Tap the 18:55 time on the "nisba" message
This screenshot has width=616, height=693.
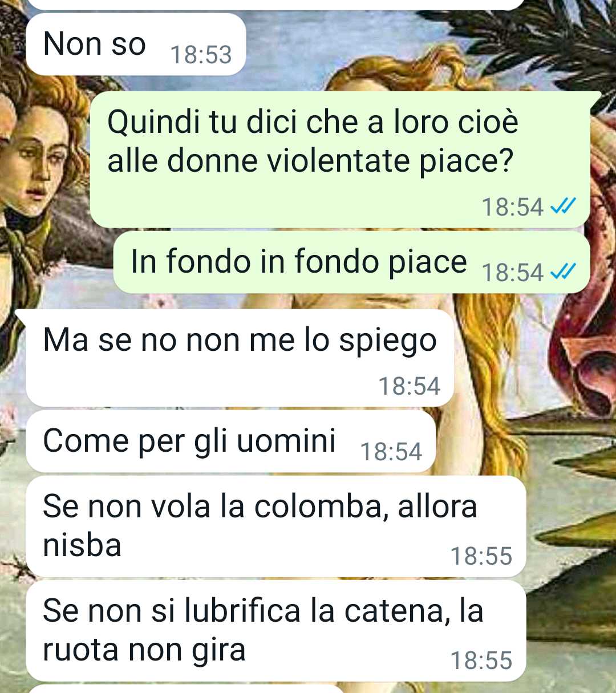point(481,556)
